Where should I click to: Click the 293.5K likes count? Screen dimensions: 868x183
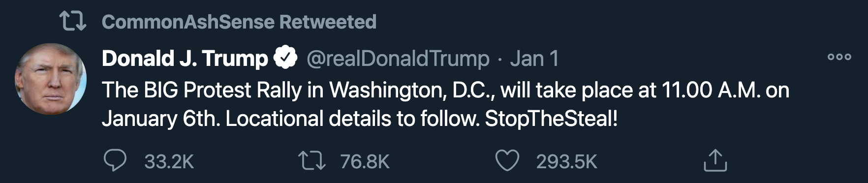click(x=566, y=161)
